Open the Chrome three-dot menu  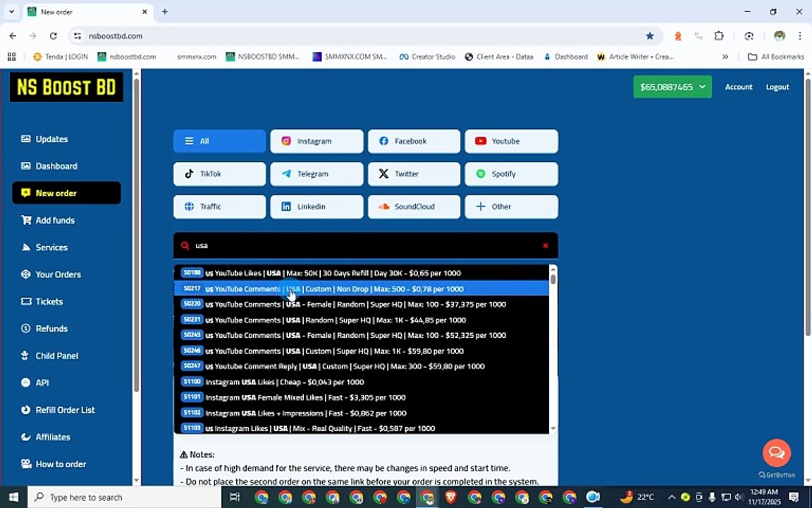(800, 36)
